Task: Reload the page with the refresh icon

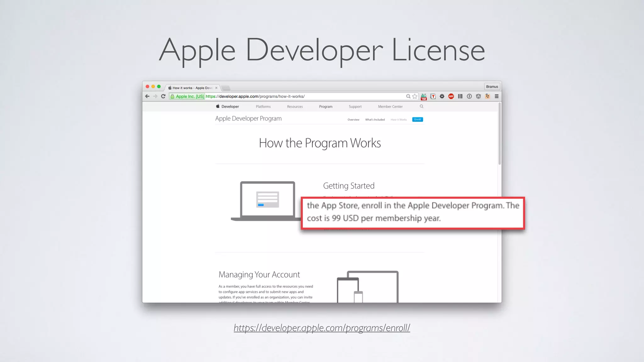Action: [163, 96]
